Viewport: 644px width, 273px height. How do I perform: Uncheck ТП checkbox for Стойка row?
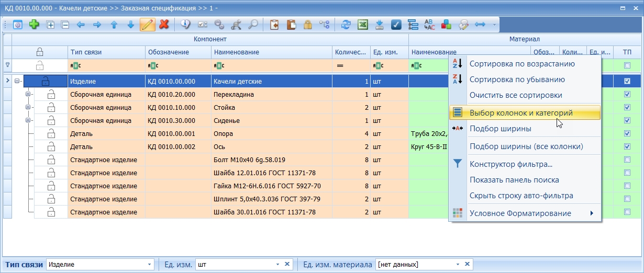(627, 107)
